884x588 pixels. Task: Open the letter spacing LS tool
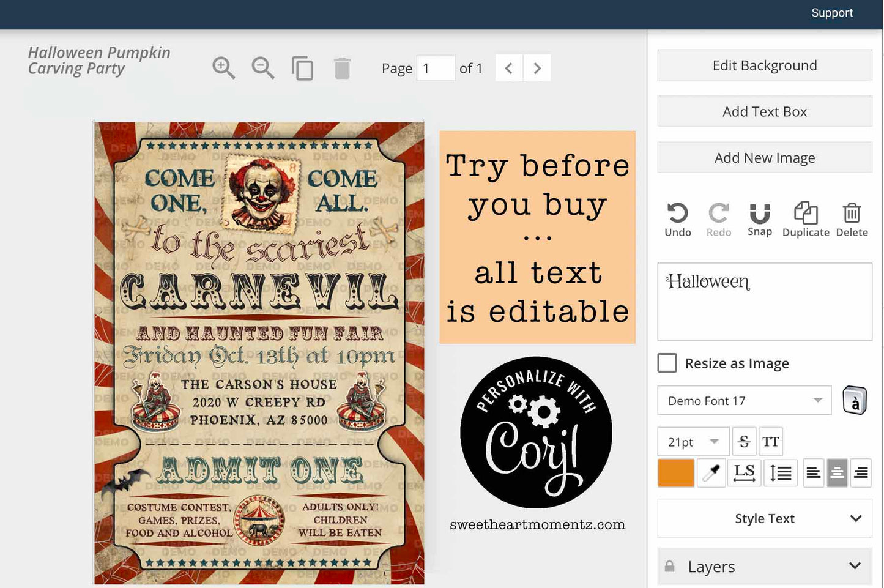pyautogui.click(x=744, y=473)
